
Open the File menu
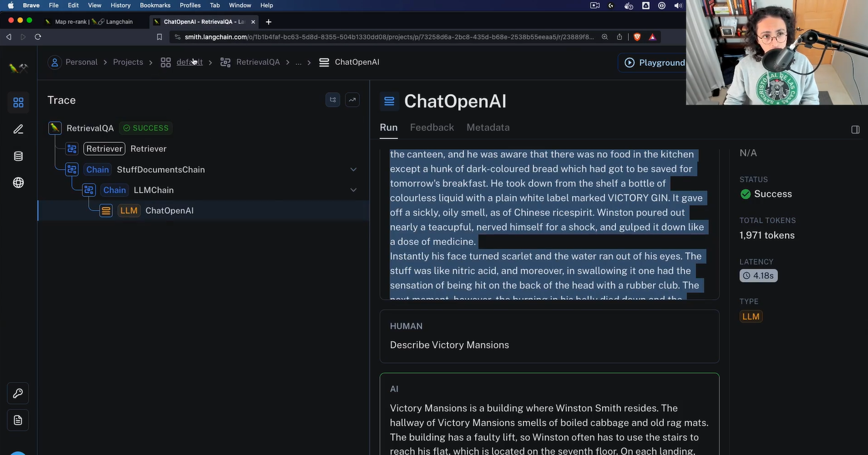[53, 5]
